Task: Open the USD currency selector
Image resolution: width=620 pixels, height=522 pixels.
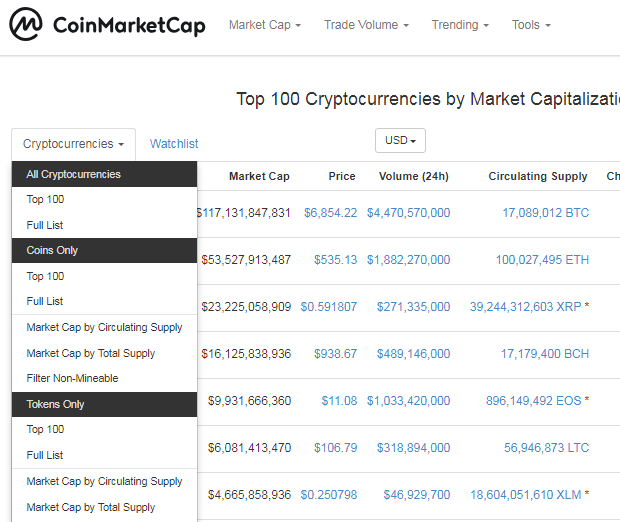Action: pos(400,141)
